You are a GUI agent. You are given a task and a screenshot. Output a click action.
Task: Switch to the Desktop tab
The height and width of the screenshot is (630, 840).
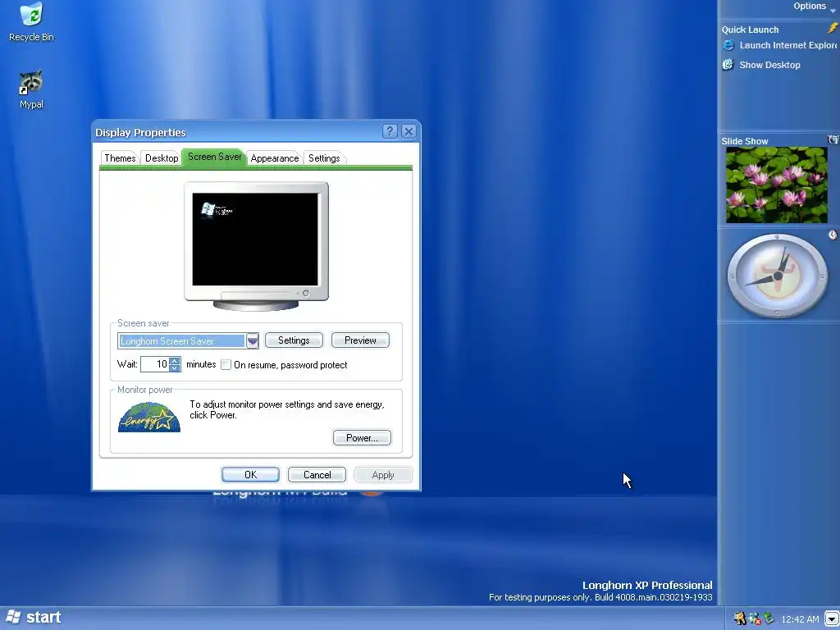(162, 158)
